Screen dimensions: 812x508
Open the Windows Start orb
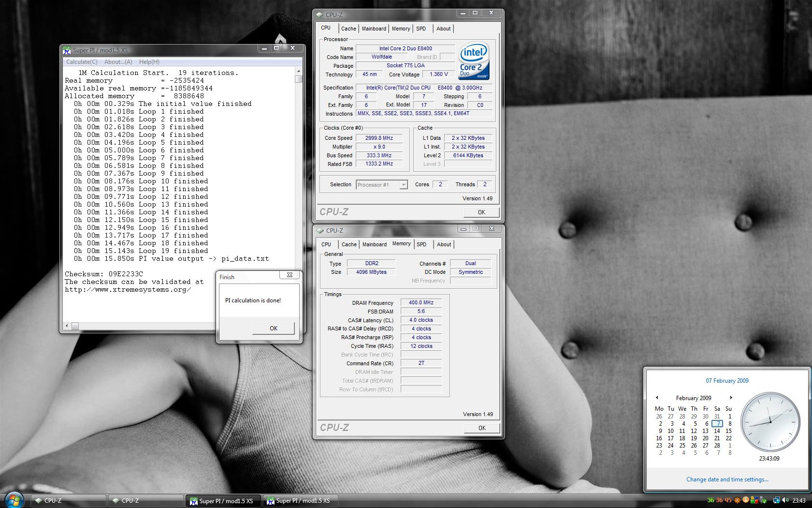(13, 500)
